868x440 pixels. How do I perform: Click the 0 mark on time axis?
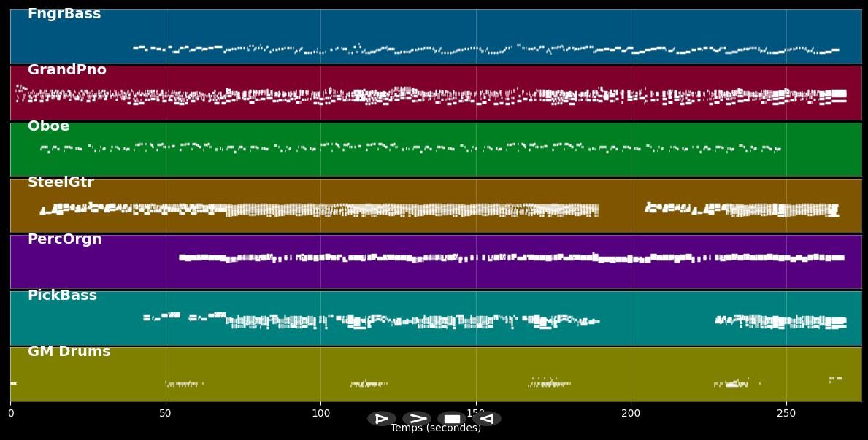10,414
